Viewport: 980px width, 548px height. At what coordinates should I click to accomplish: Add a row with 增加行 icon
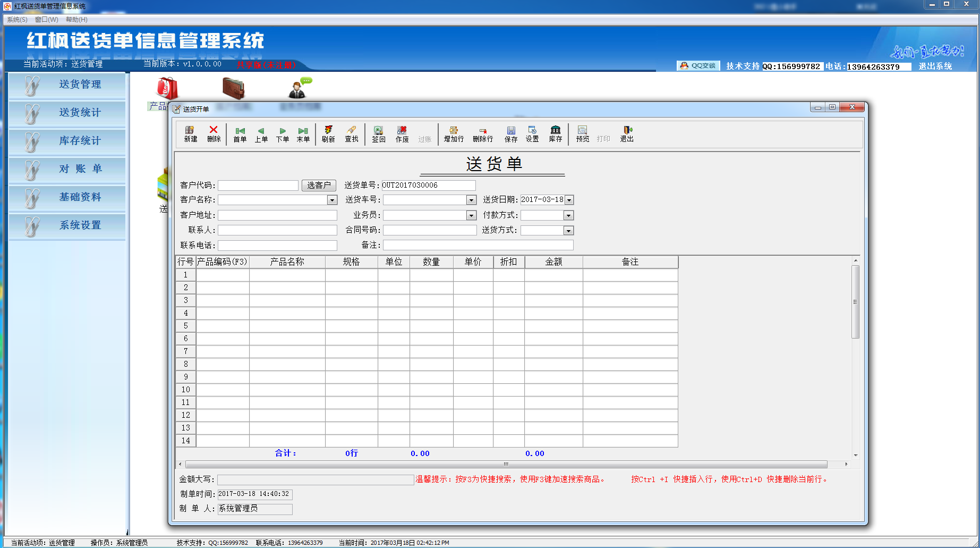[454, 134]
